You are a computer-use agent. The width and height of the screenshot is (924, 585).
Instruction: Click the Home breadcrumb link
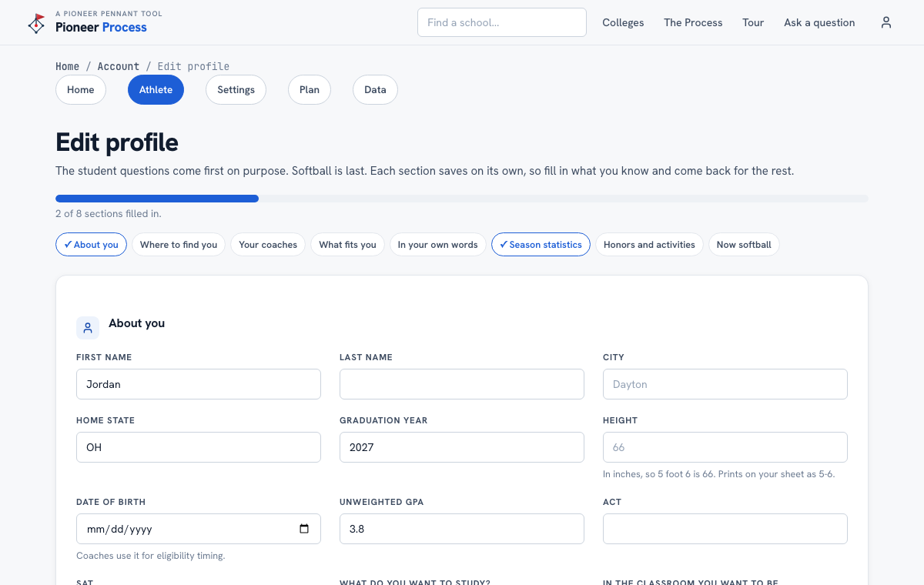67,66
